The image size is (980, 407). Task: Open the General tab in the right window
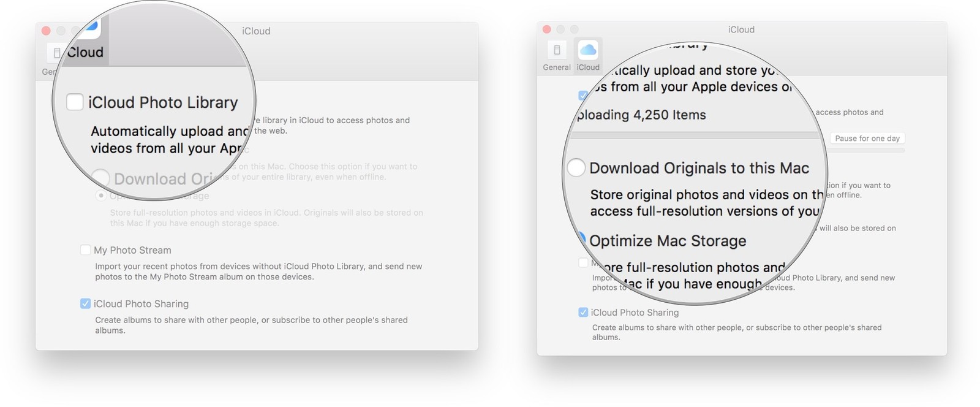pos(556,56)
